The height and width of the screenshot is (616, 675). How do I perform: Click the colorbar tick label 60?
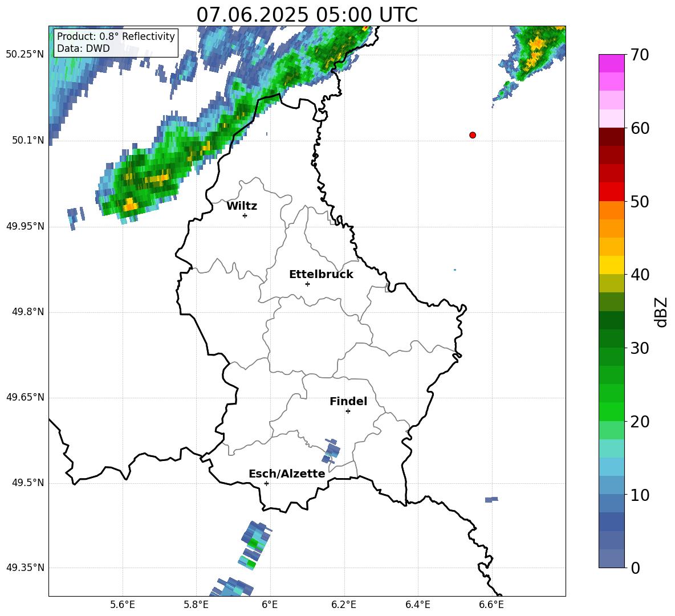point(640,128)
